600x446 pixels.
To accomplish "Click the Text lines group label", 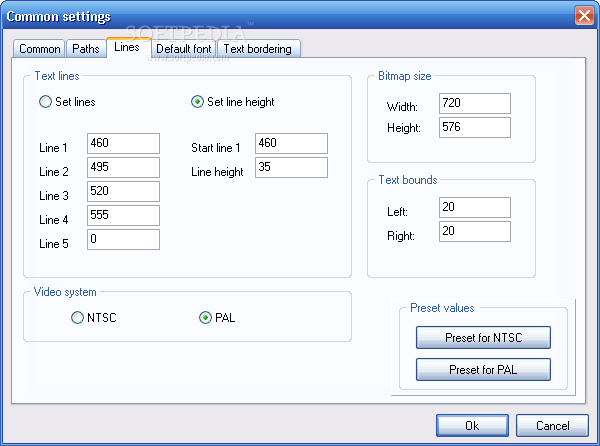I will coord(57,76).
